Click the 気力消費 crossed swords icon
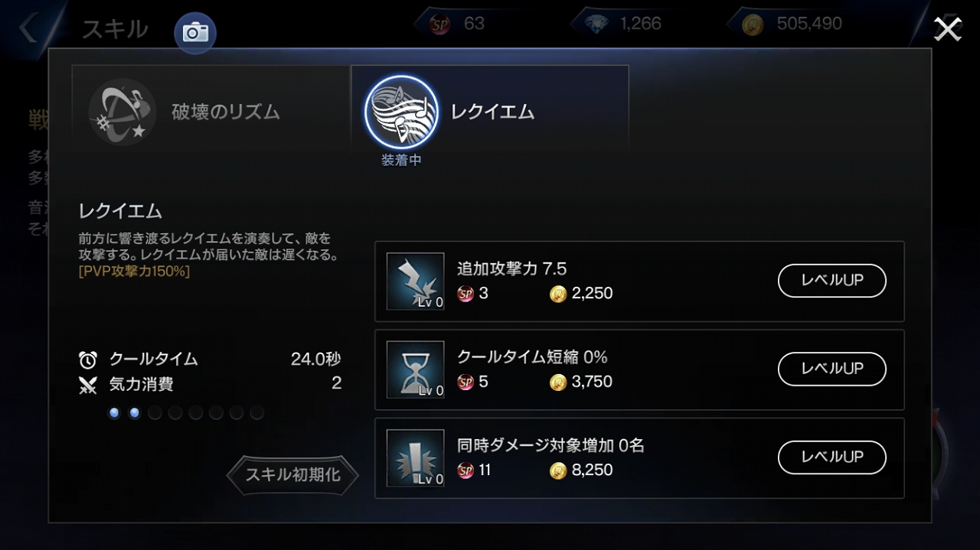Viewport: 980px width, 550px height. pyautogui.click(x=88, y=385)
